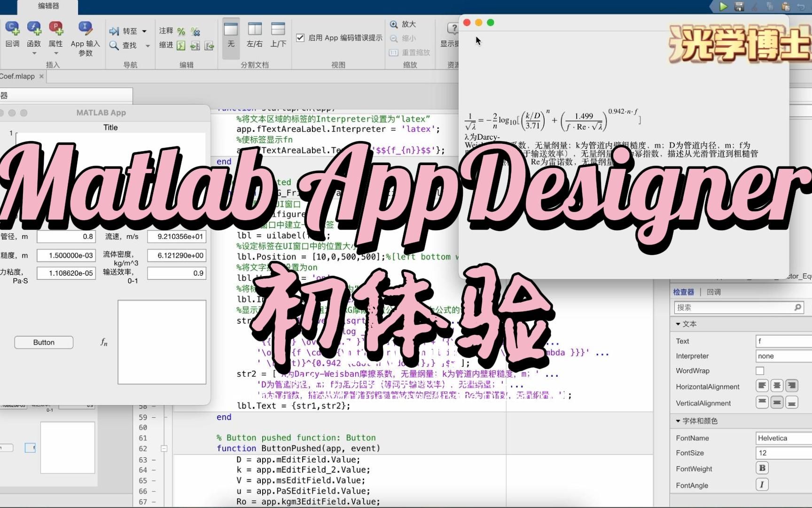Toggle 启用 App 编码错误提示 checkbox
Screen dimensions: 812x508
tap(300, 38)
